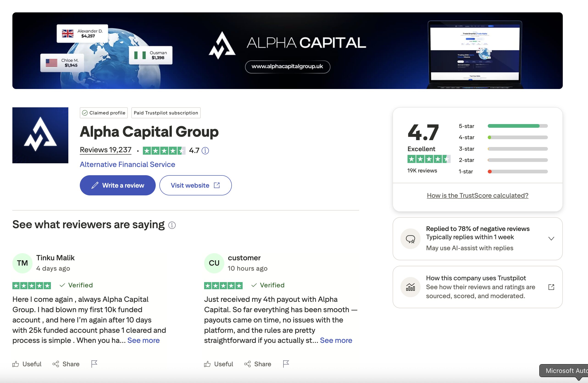Click the info icon beside 4.7 rating

[205, 150]
